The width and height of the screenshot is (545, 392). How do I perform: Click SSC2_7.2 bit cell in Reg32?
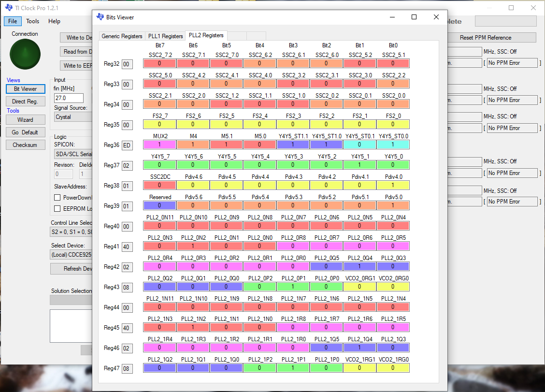tap(159, 63)
